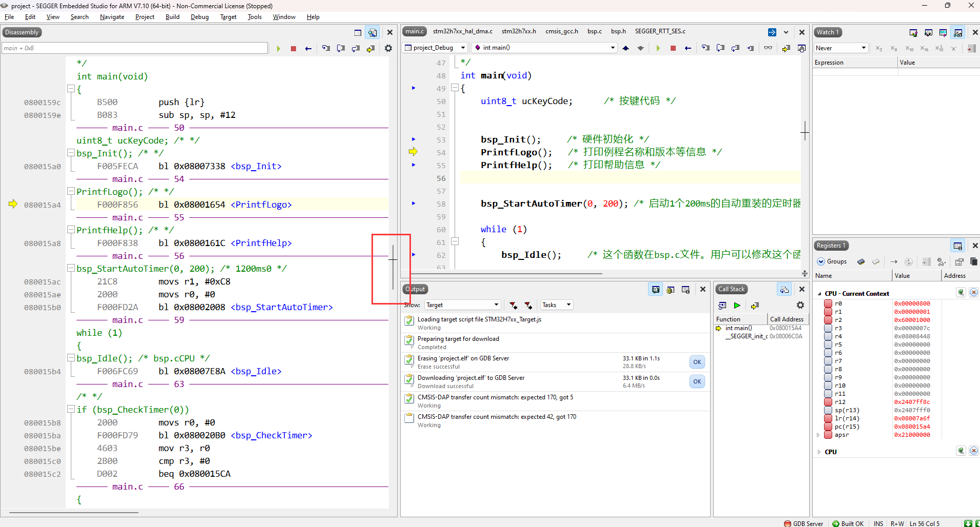Click Disassembly address input field
Screen dimensions: 980x527
click(135, 48)
